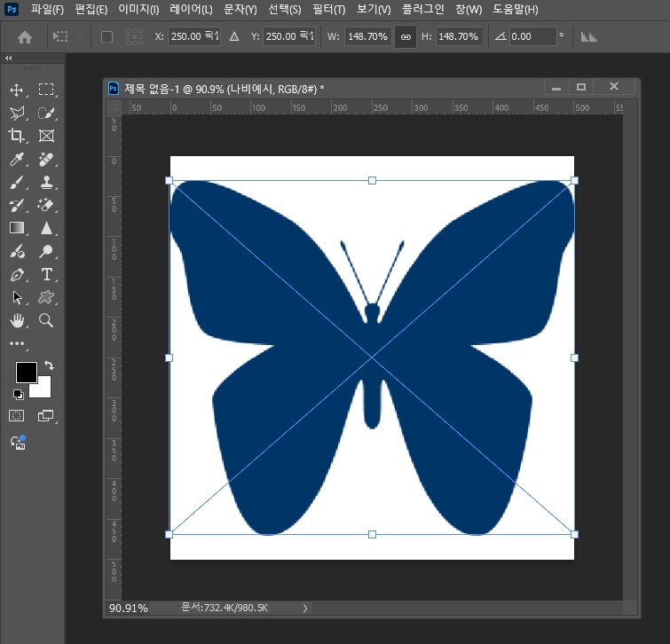Viewport: 670px width, 644px height.
Task: Expand status bar info arrow
Action: coord(305,609)
